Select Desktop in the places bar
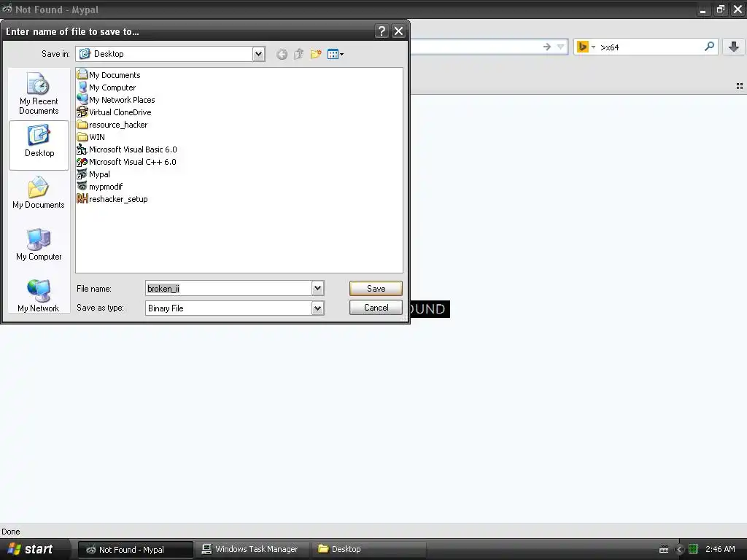 point(39,145)
